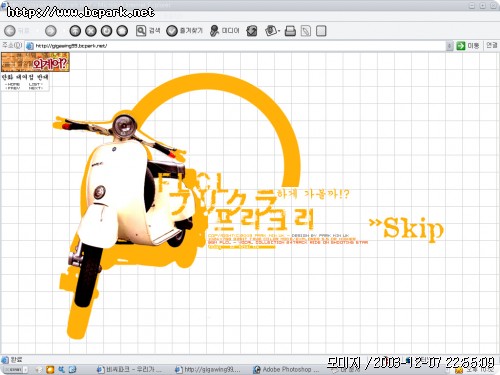Click the LIST link under the banner

[x=36, y=84]
